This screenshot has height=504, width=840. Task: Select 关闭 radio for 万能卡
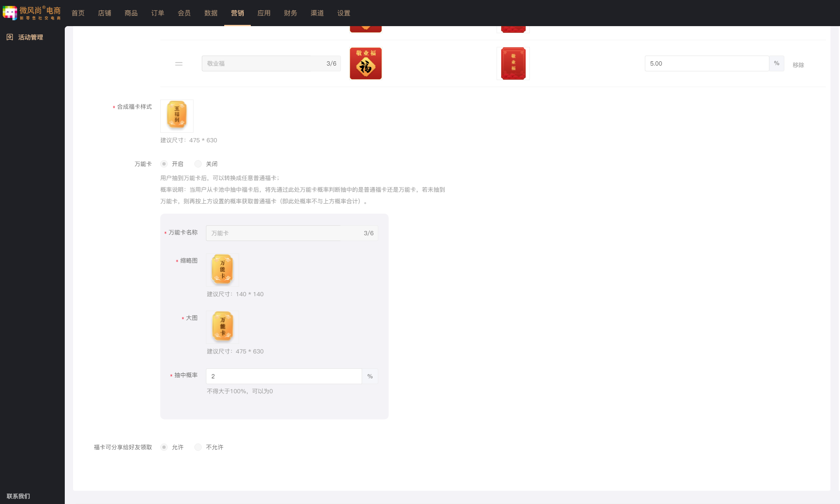pos(198,164)
